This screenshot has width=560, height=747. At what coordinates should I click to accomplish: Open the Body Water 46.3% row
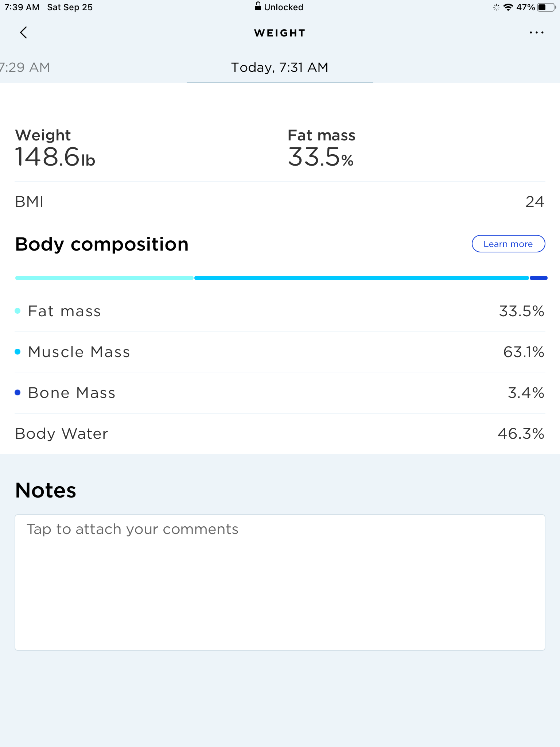click(280, 434)
